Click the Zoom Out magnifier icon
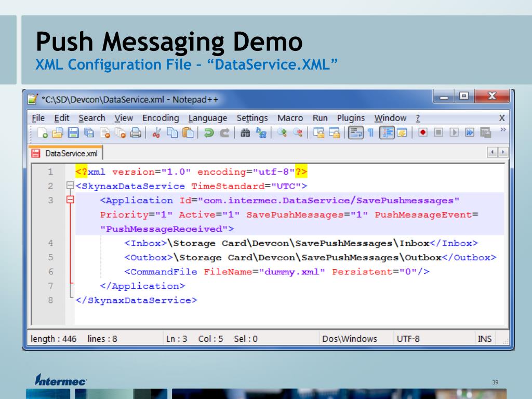The width and height of the screenshot is (532, 399). tap(298, 132)
